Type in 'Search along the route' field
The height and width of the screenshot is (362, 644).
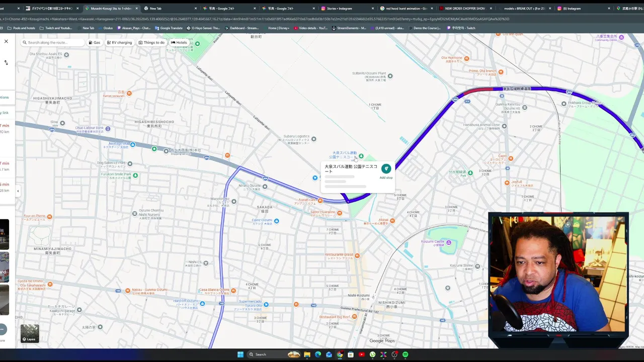coord(53,43)
